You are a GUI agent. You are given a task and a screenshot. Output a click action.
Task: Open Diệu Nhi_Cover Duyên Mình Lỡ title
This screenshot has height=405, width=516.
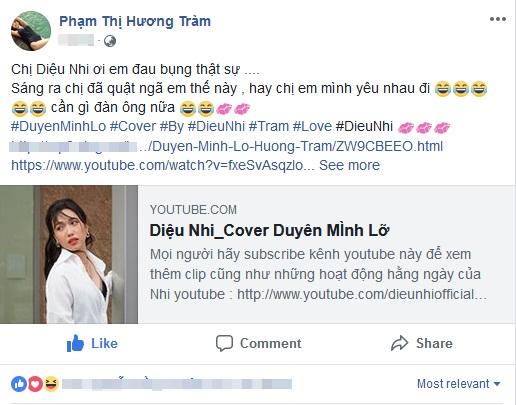(270, 230)
